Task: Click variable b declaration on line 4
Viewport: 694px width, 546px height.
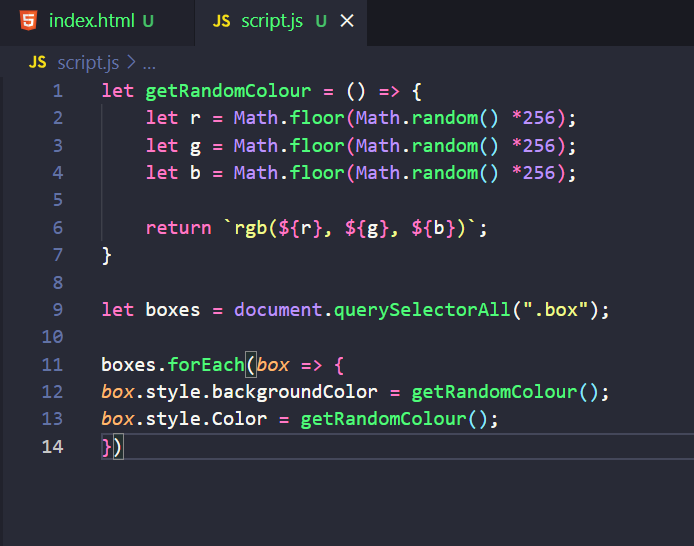Action: click(195, 173)
